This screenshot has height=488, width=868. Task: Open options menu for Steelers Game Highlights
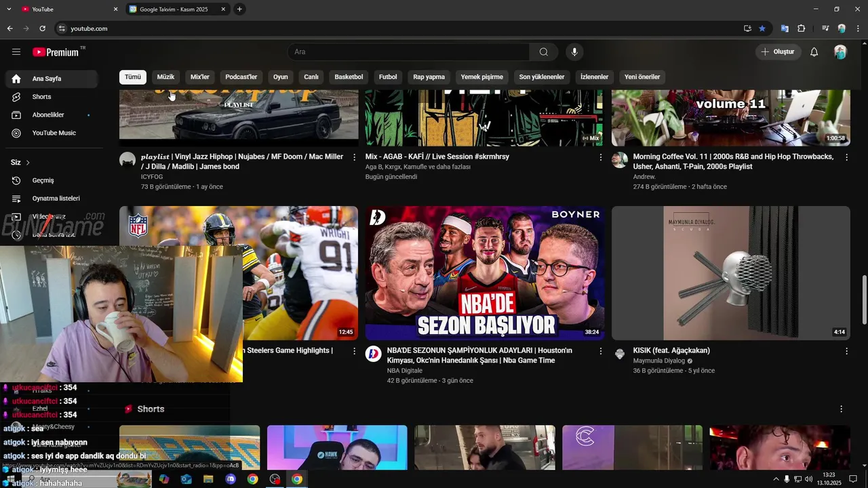coord(354,351)
